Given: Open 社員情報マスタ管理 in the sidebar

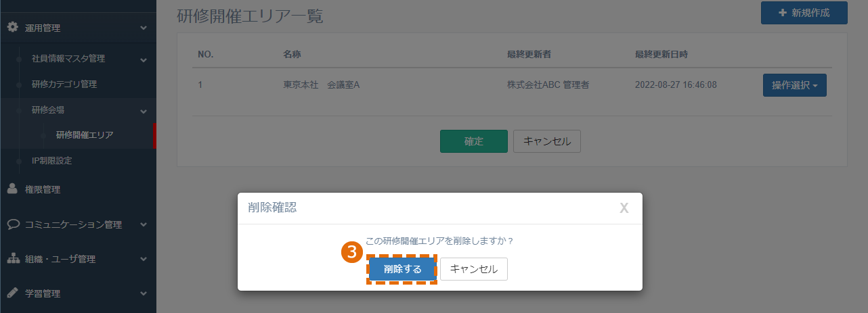Looking at the screenshot, I should [x=68, y=59].
